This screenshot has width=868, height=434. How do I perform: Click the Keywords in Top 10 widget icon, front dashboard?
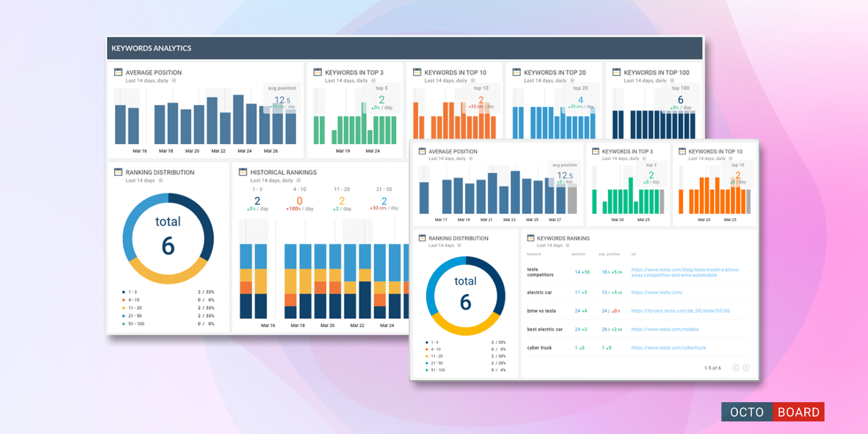tap(682, 151)
